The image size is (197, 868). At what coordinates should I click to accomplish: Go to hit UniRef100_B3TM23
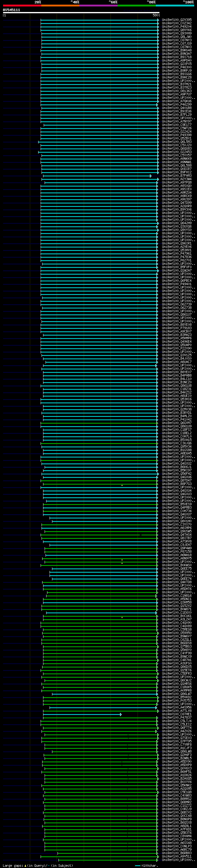(177, 88)
